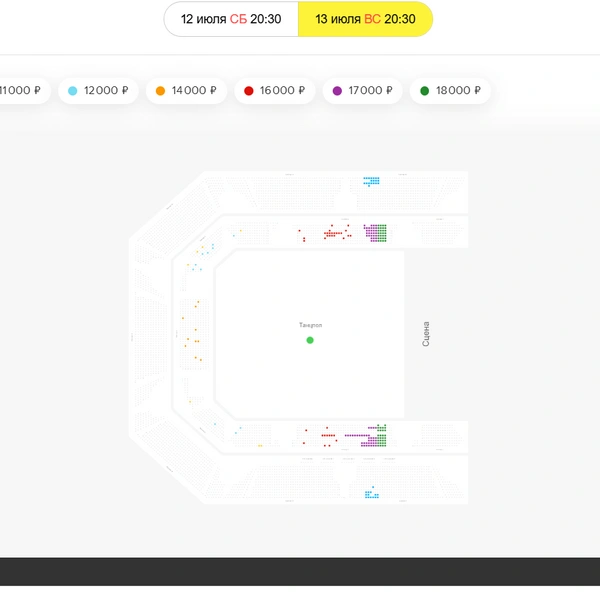Select a red seat in upper inner section
Image resolution: width=600 pixels, height=600 pixels.
tap(334, 233)
